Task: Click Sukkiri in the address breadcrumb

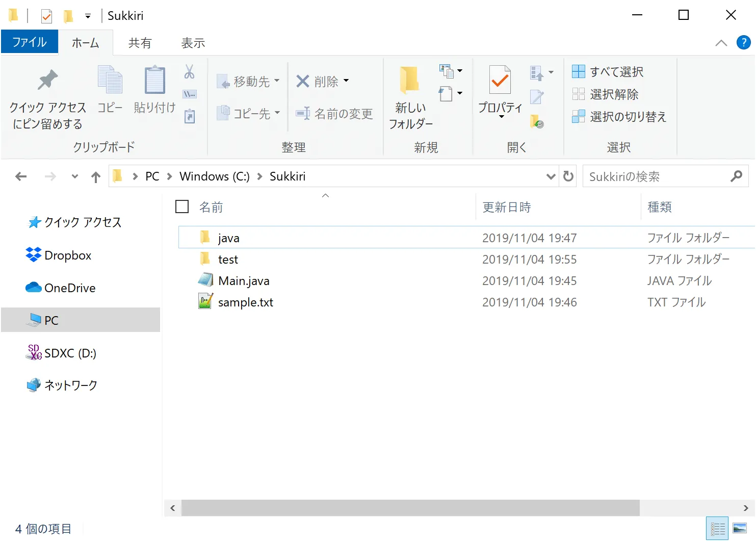Action: pyautogui.click(x=288, y=176)
